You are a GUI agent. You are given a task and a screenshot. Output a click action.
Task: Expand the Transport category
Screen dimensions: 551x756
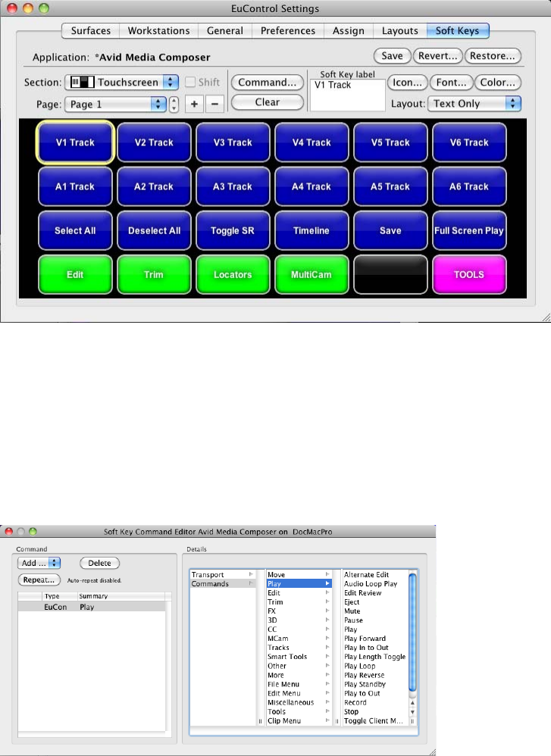point(222,575)
